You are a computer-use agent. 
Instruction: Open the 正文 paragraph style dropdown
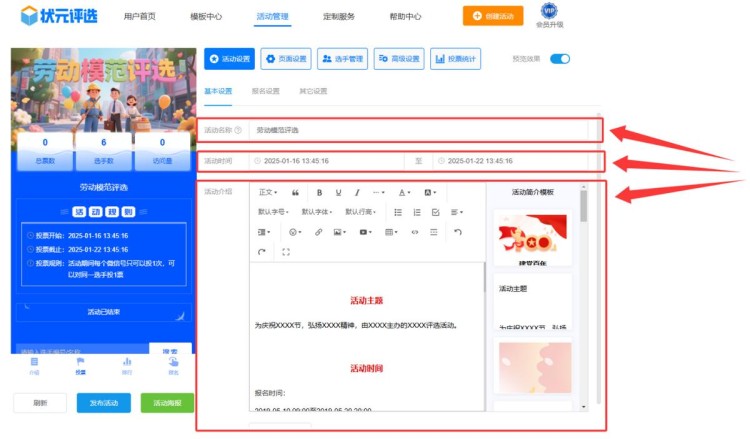tap(268, 192)
